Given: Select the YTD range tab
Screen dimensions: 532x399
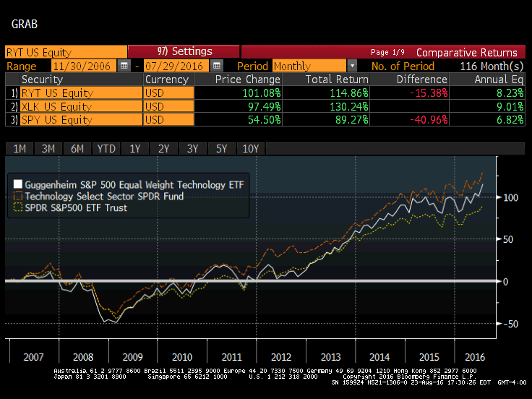Looking at the screenshot, I should pyautogui.click(x=106, y=149).
